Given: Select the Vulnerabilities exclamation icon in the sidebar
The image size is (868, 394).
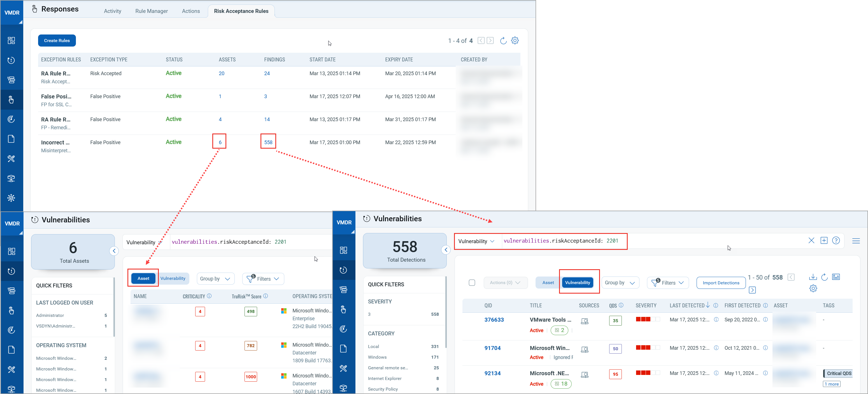Looking at the screenshot, I should coord(11,60).
